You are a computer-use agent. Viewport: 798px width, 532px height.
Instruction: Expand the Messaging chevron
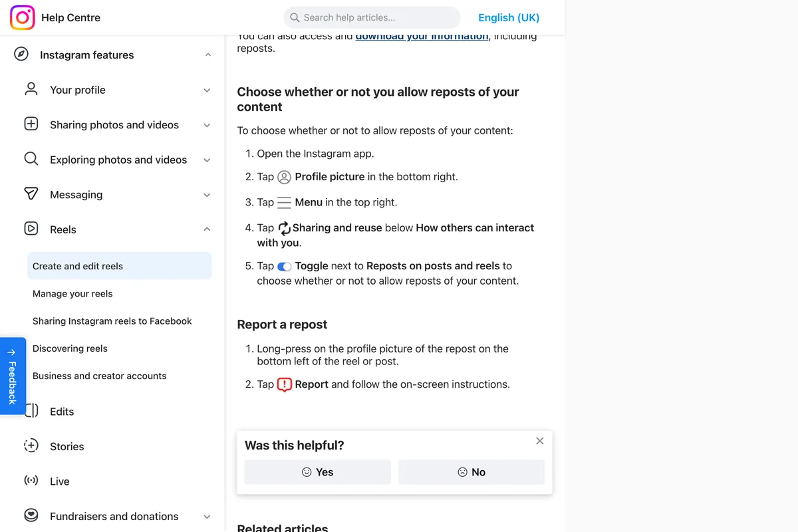(207, 195)
